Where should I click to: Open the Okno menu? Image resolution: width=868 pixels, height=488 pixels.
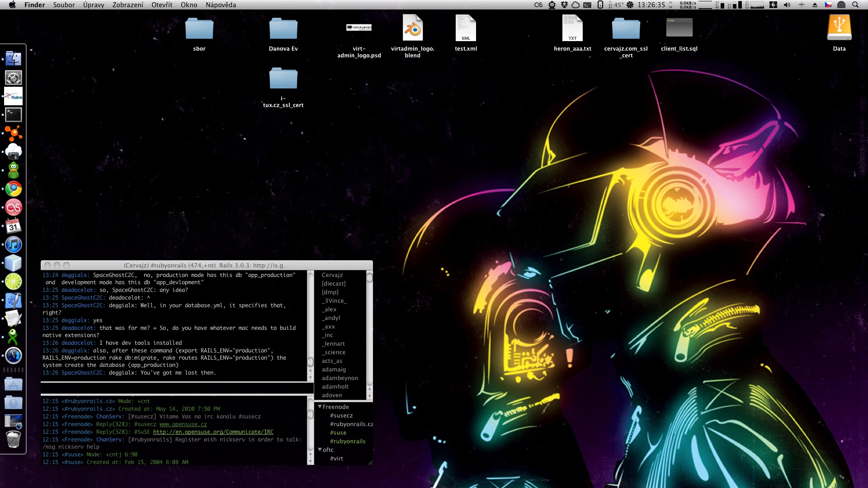189,5
